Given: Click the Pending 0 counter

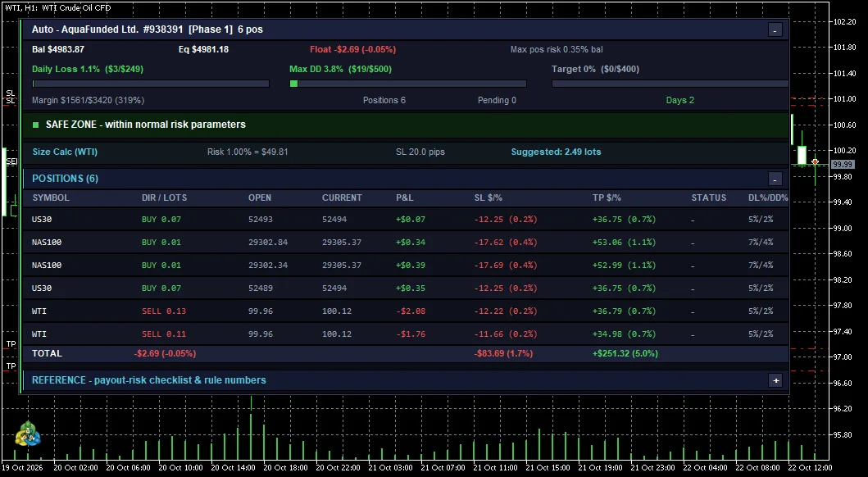Looking at the screenshot, I should pos(497,100).
